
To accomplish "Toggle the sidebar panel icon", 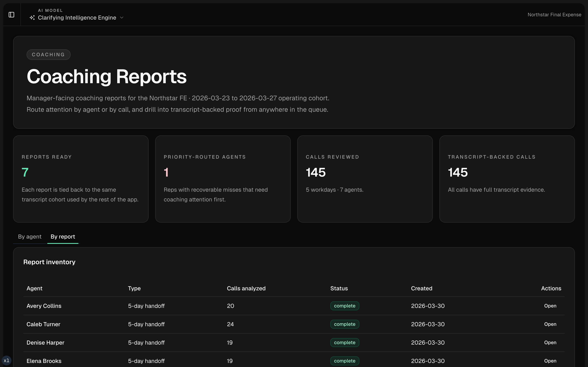I will pyautogui.click(x=11, y=15).
